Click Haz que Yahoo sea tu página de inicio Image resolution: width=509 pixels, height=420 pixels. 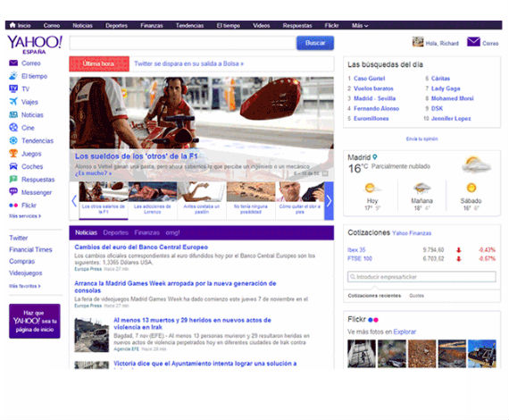click(35, 321)
